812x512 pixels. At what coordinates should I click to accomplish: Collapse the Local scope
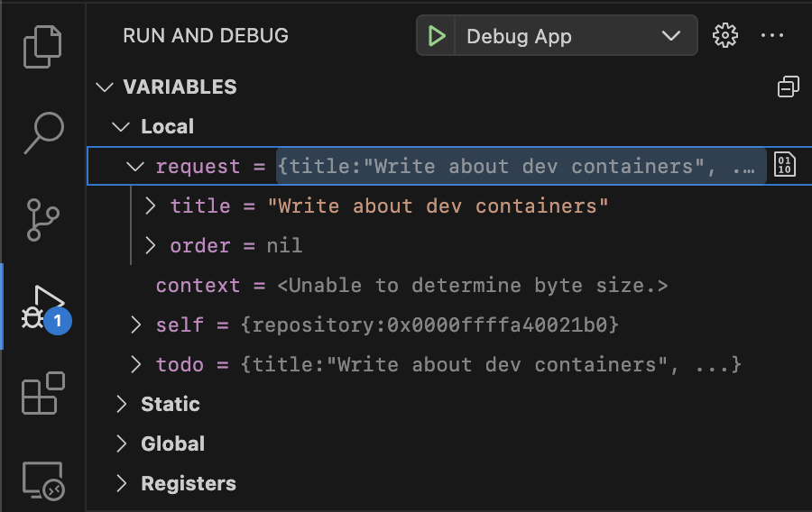(x=121, y=126)
